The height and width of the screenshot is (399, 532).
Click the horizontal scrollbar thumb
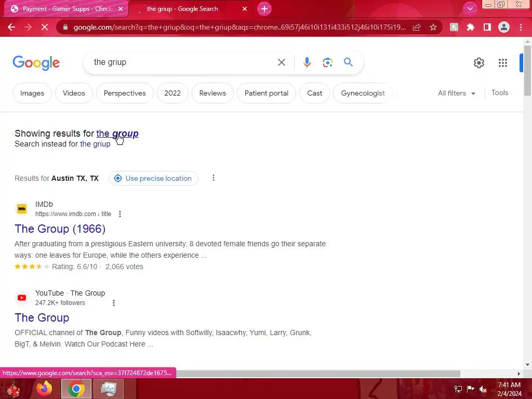pyautogui.click(x=318, y=374)
